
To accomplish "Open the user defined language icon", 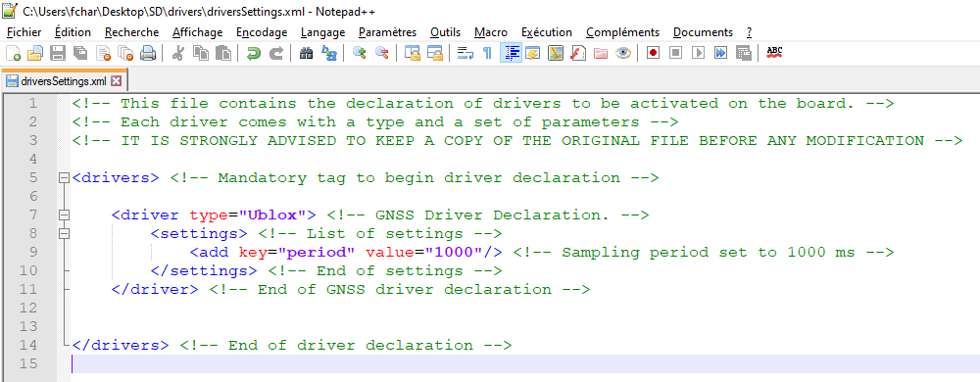I will pyautogui.click(x=532, y=53).
